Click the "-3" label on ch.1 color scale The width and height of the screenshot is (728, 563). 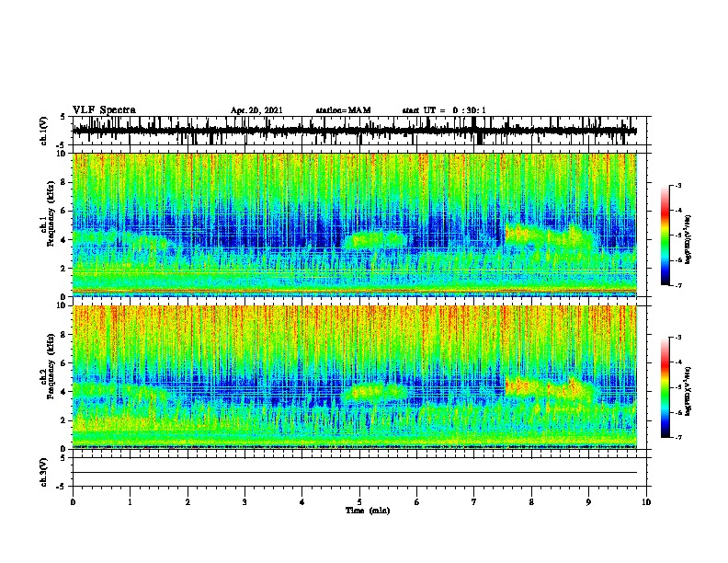(x=677, y=185)
